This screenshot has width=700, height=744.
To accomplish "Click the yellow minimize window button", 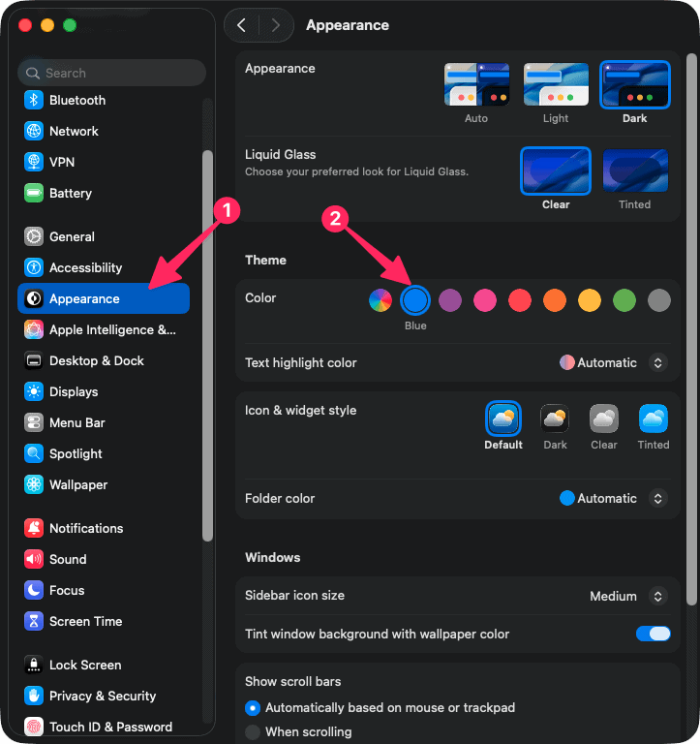I will (47, 25).
